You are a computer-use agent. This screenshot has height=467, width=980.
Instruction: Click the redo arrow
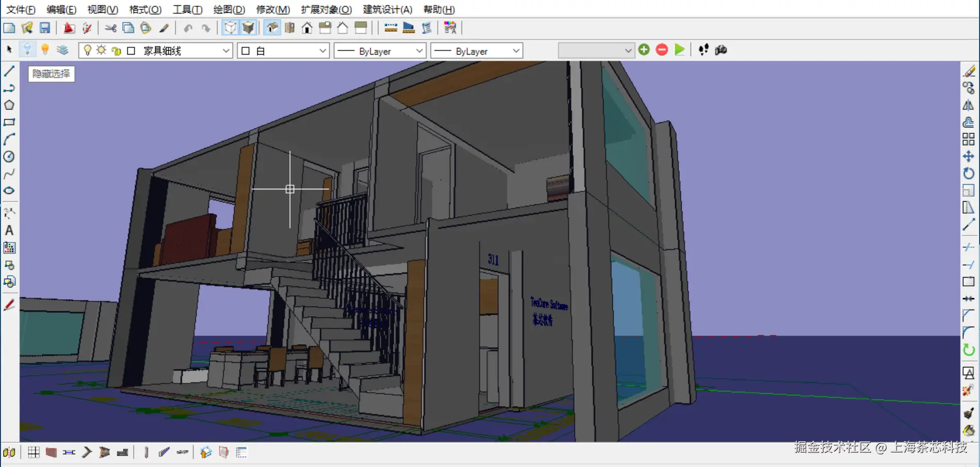pyautogui.click(x=206, y=28)
